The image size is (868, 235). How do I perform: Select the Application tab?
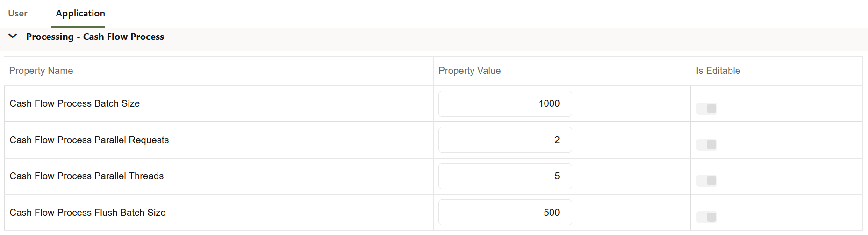click(x=80, y=13)
